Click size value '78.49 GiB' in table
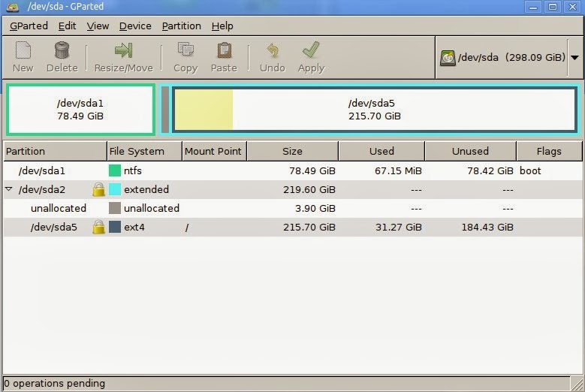 (312, 170)
